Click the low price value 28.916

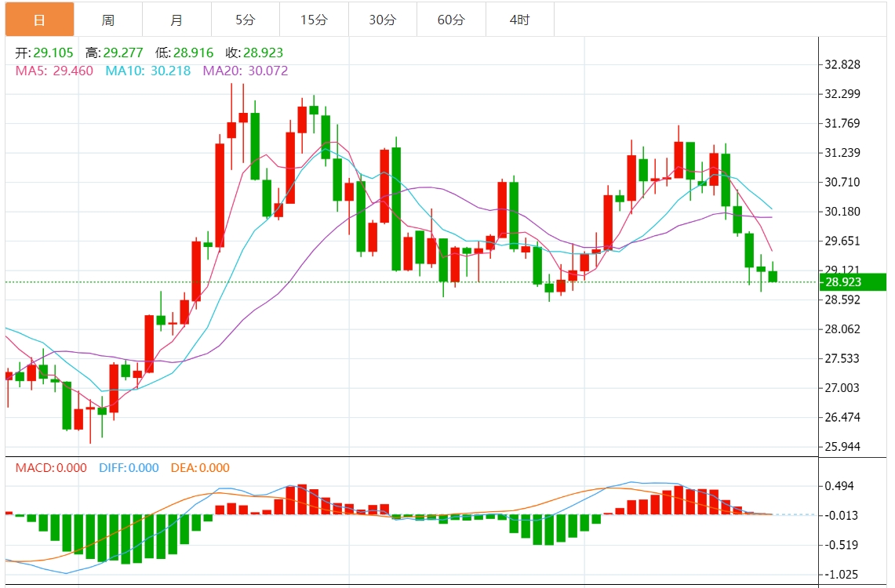coord(193,53)
